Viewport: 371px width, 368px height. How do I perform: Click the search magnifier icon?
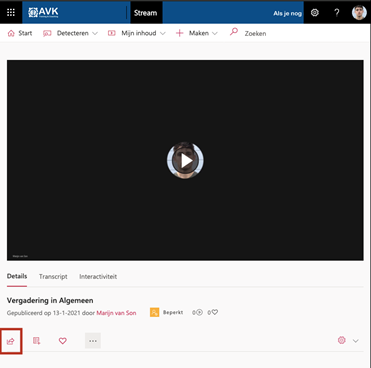click(234, 32)
